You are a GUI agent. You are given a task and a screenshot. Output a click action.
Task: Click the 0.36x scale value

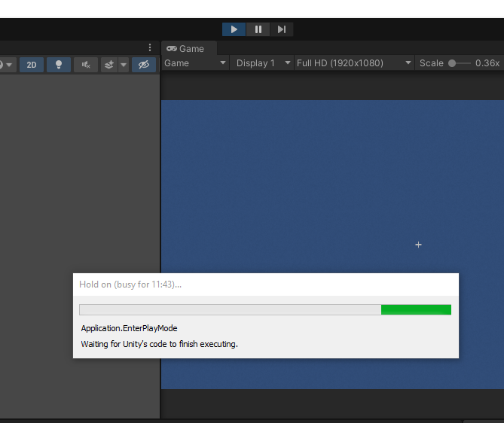tap(487, 63)
